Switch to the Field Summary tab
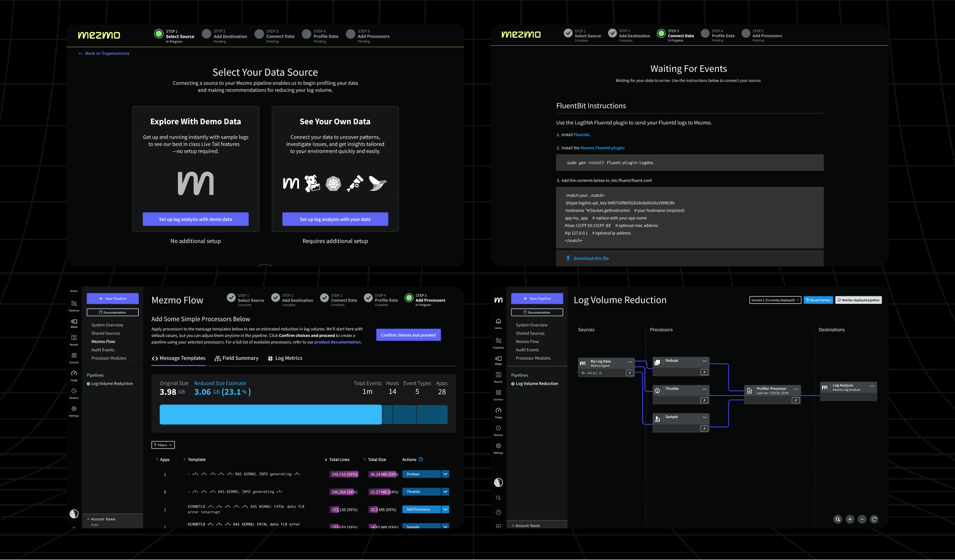This screenshot has height=560, width=955. tap(236, 358)
